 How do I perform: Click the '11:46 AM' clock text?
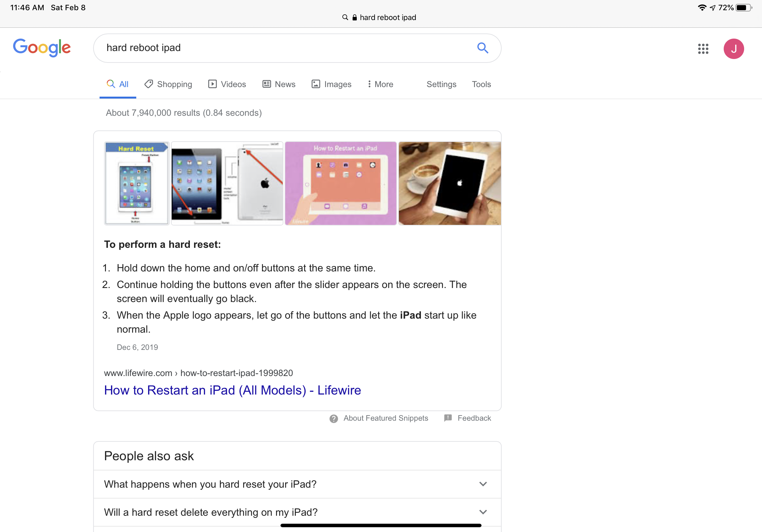(27, 7)
